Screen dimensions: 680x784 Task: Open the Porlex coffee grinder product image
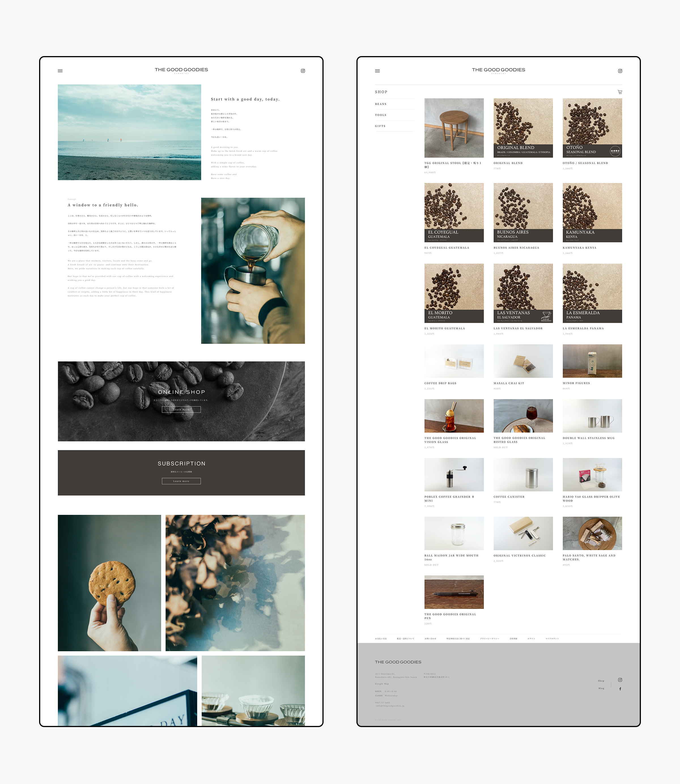(x=454, y=474)
